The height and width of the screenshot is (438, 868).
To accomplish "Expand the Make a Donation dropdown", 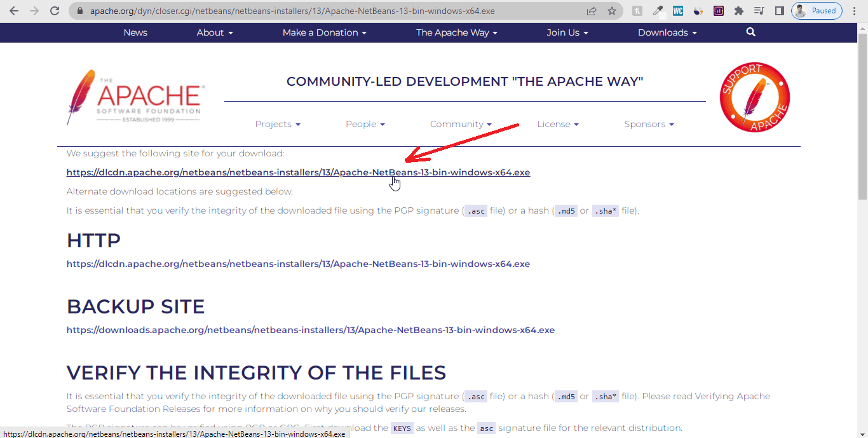I will pyautogui.click(x=325, y=32).
